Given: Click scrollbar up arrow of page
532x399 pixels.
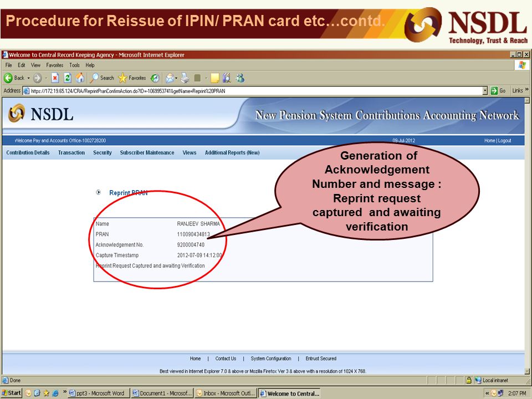Looking at the screenshot, I should click(527, 100).
